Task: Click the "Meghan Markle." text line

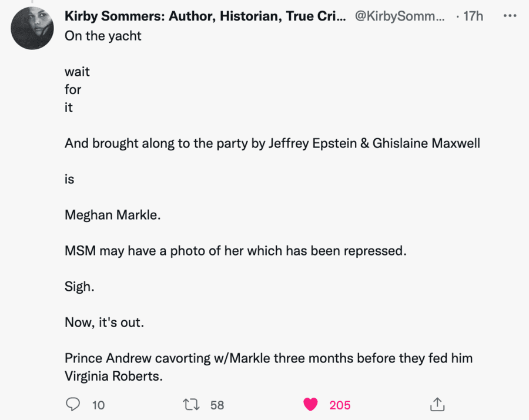Action: 112,215
